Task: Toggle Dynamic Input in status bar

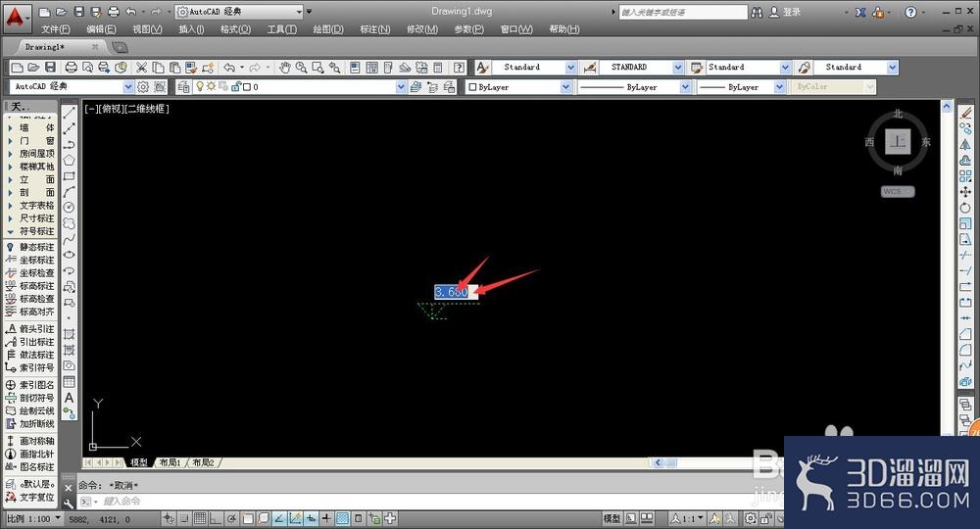Action: [311, 518]
